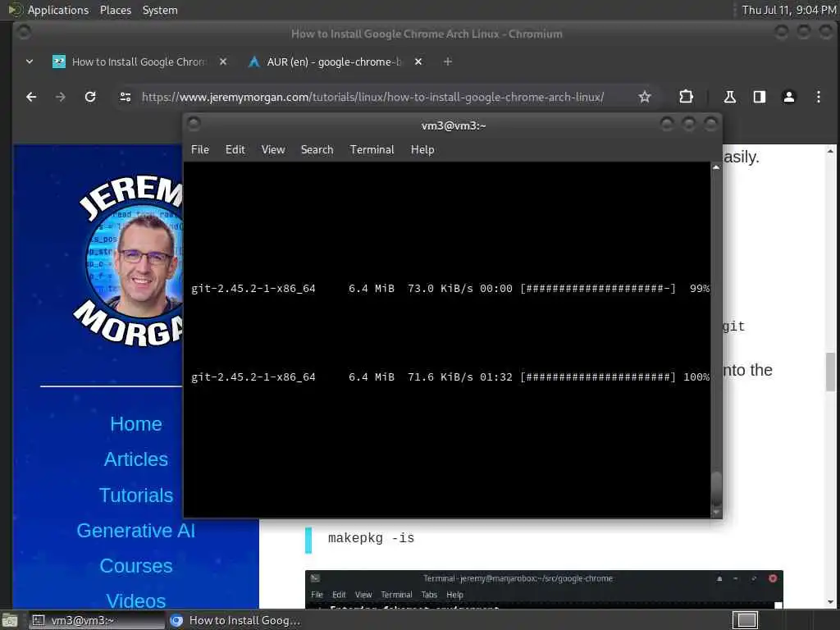This screenshot has height=630, width=840.
Task: Close the 'How to Install Google Chrome' tab
Action: point(223,62)
